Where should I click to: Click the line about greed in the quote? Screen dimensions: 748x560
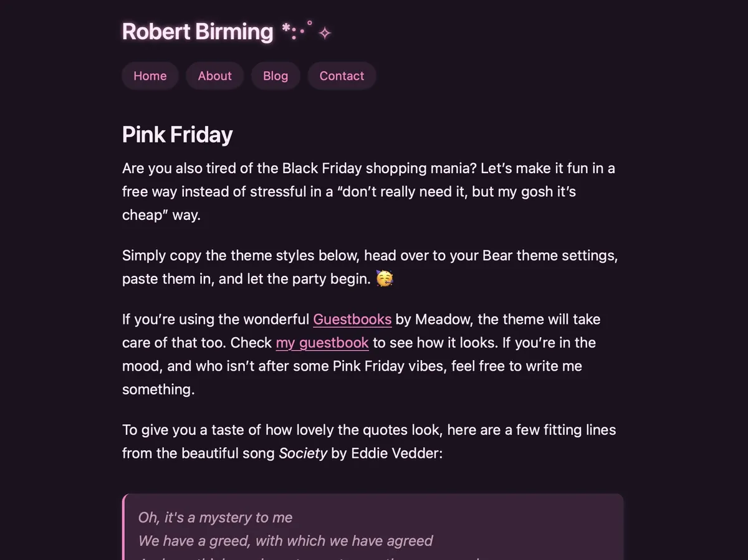coord(286,541)
